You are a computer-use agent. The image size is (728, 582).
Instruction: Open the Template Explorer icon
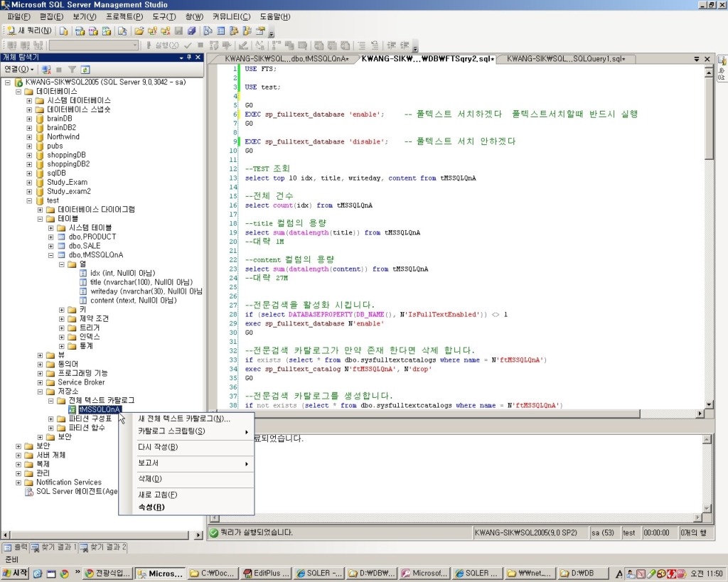click(247, 31)
